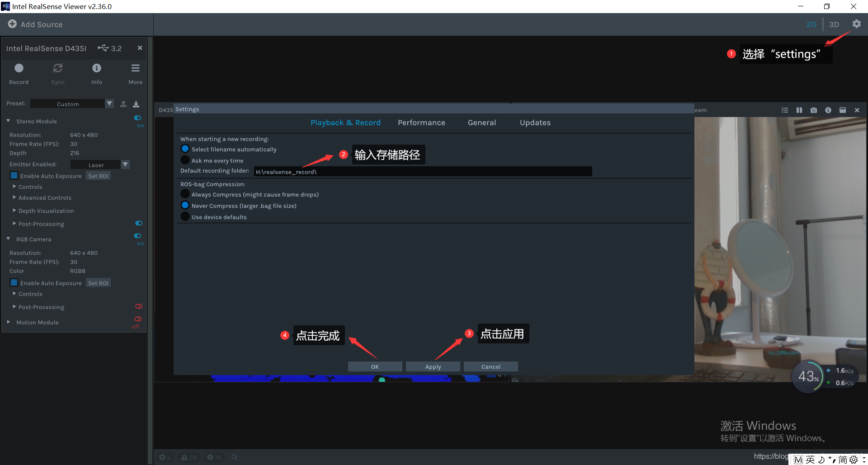Expand Advanced Controls
The image size is (868, 465).
tap(14, 197)
